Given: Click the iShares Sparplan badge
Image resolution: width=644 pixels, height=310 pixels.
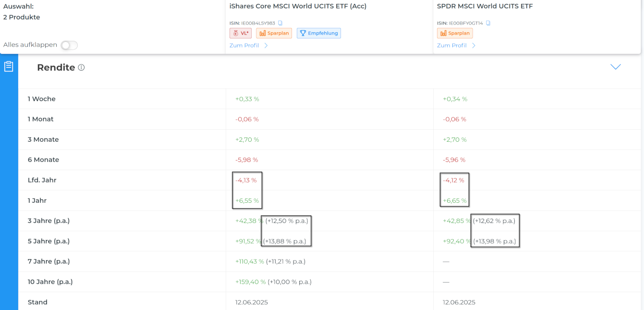Looking at the screenshot, I should 274,33.
